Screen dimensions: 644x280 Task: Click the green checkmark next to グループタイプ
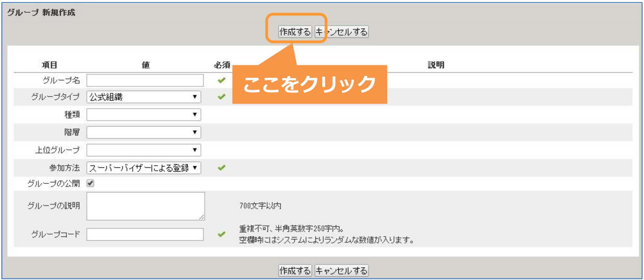221,97
